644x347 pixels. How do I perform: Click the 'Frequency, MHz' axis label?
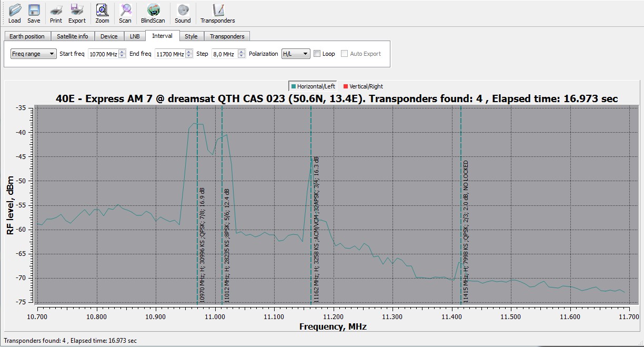pos(333,326)
